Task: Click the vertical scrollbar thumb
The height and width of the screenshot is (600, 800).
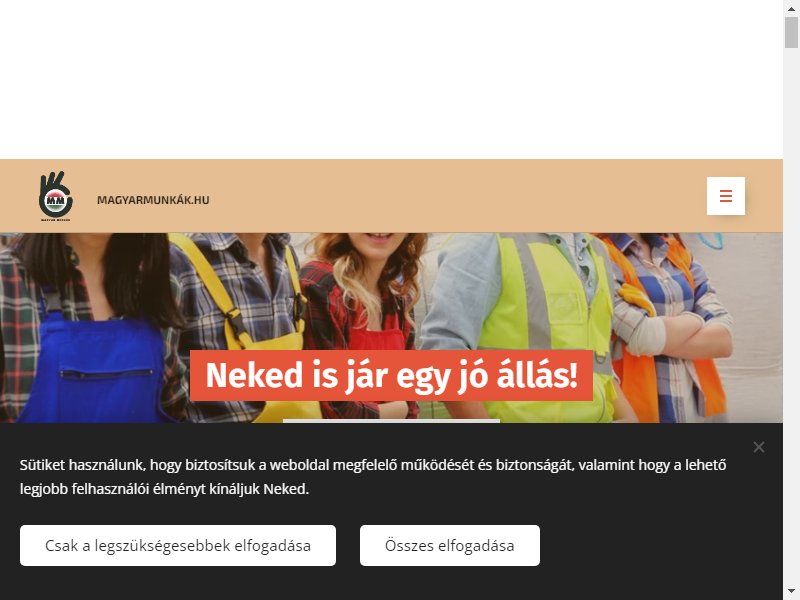Action: pyautogui.click(x=791, y=32)
